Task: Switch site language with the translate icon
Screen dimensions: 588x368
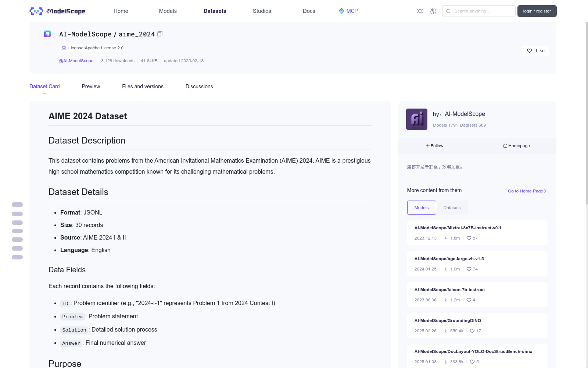Action: click(x=433, y=11)
